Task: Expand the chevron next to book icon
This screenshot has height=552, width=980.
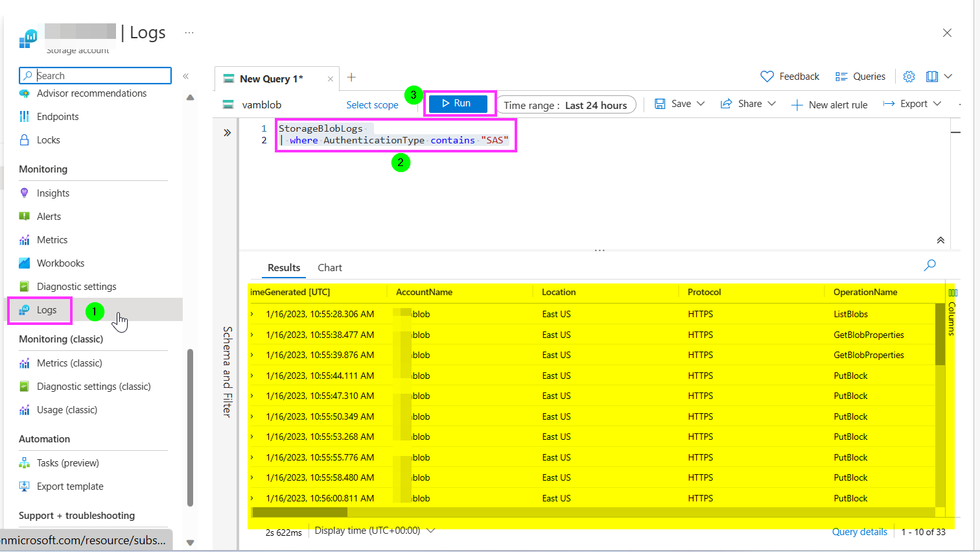Action: coord(948,77)
